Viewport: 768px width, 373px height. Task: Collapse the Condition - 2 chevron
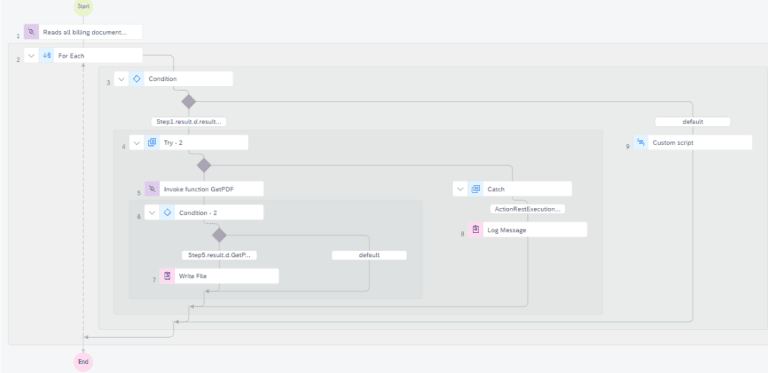152,212
